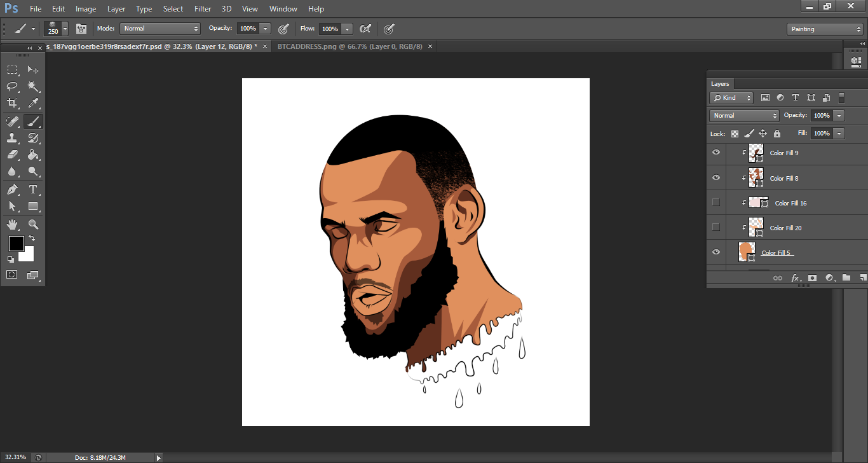The image size is (868, 463).
Task: Select the Brush tool in the toolbox
Action: point(34,121)
